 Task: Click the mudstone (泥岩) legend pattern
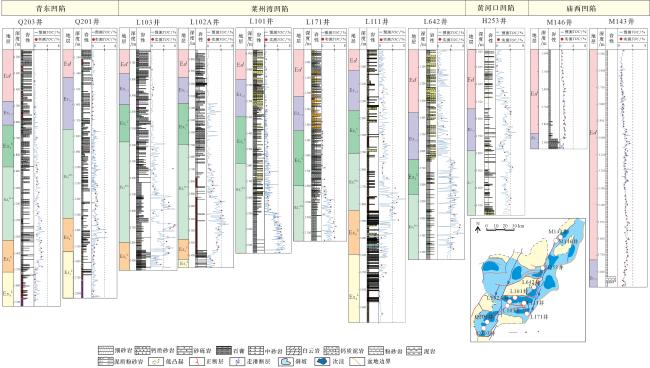tap(414, 351)
